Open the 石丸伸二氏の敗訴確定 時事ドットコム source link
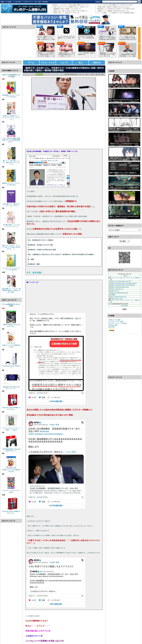Screen dimensions: 142x644 tap(52, 151)
